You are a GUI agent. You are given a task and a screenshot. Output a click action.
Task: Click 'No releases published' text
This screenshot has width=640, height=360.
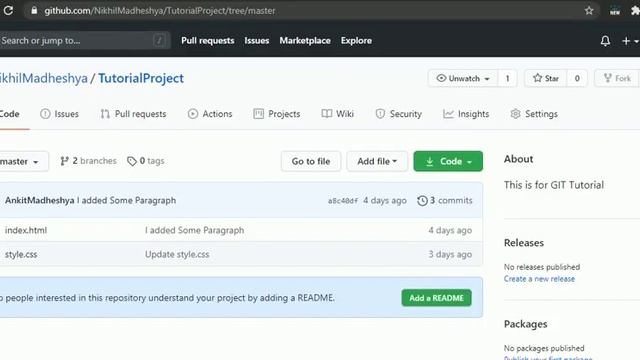[542, 267]
